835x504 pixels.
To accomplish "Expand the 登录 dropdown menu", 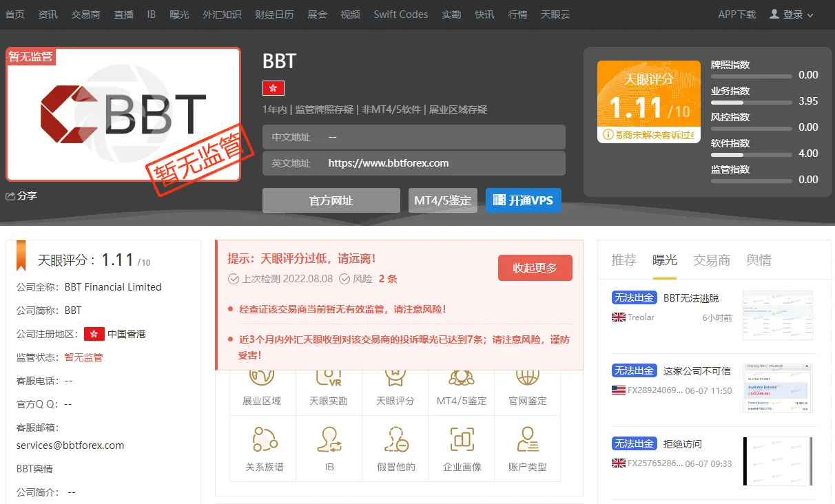I will pyautogui.click(x=810, y=15).
